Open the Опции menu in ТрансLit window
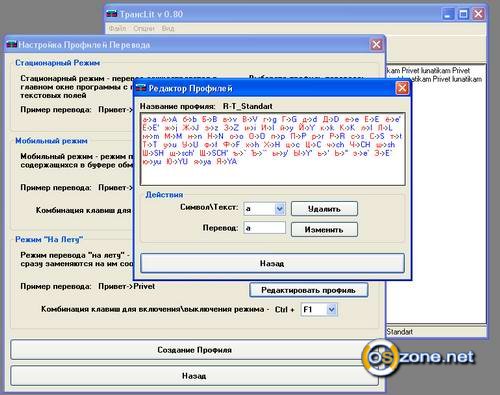This screenshot has width=500, height=395. pos(144,29)
